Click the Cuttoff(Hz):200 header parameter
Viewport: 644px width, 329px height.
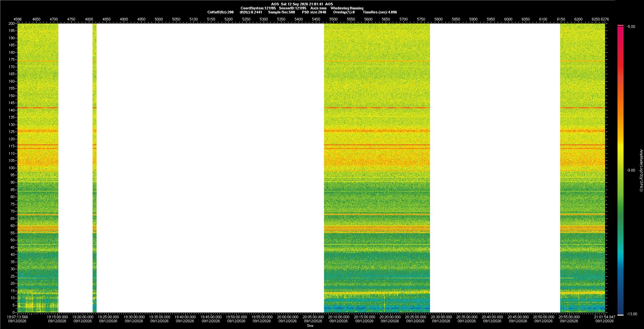click(x=220, y=12)
